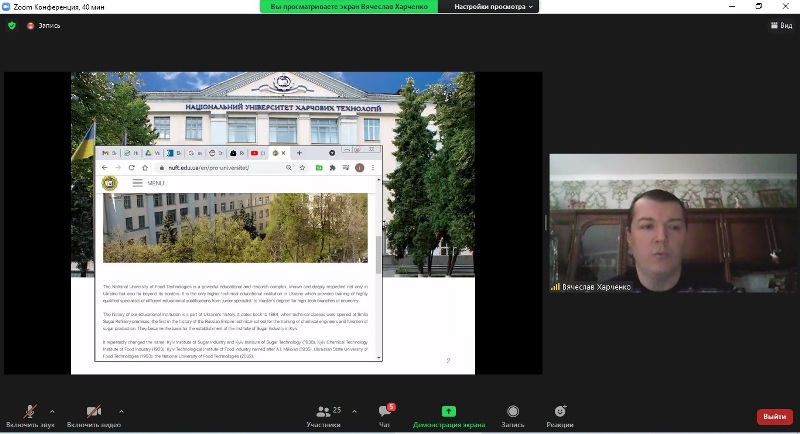
Task: Click the browser Home icon
Action: click(145, 168)
